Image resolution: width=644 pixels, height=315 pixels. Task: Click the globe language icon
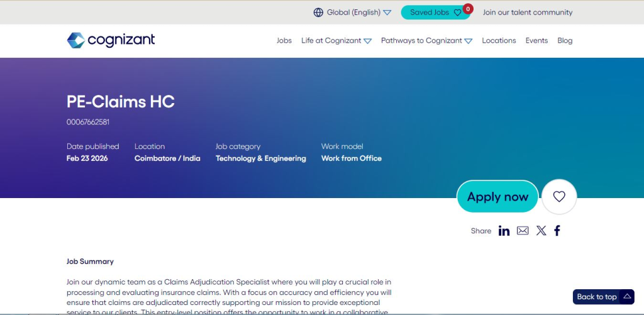(318, 13)
